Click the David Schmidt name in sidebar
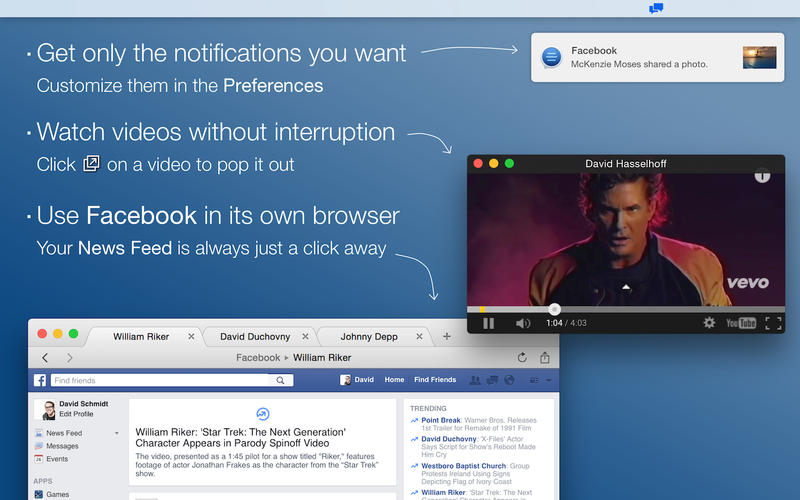The width and height of the screenshot is (800, 500). pyautogui.click(x=84, y=404)
